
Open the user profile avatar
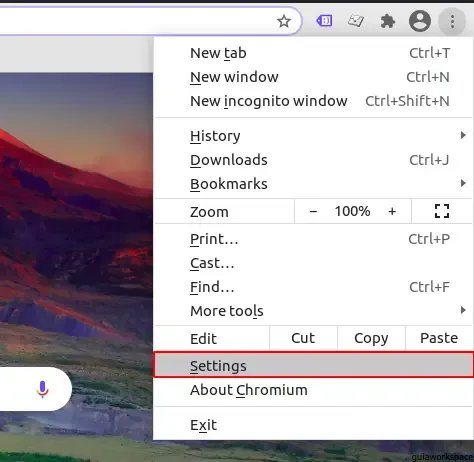(x=420, y=21)
